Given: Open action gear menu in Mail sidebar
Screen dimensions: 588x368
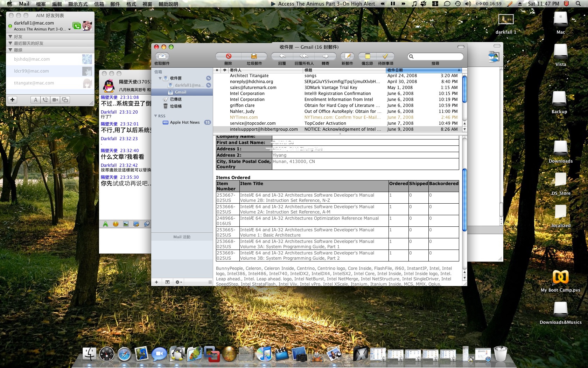Looking at the screenshot, I should [x=178, y=282].
